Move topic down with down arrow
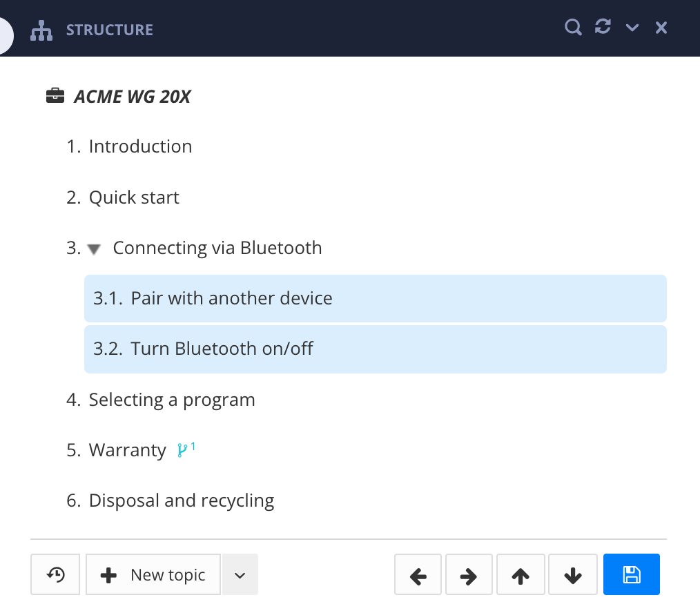 pos(572,575)
